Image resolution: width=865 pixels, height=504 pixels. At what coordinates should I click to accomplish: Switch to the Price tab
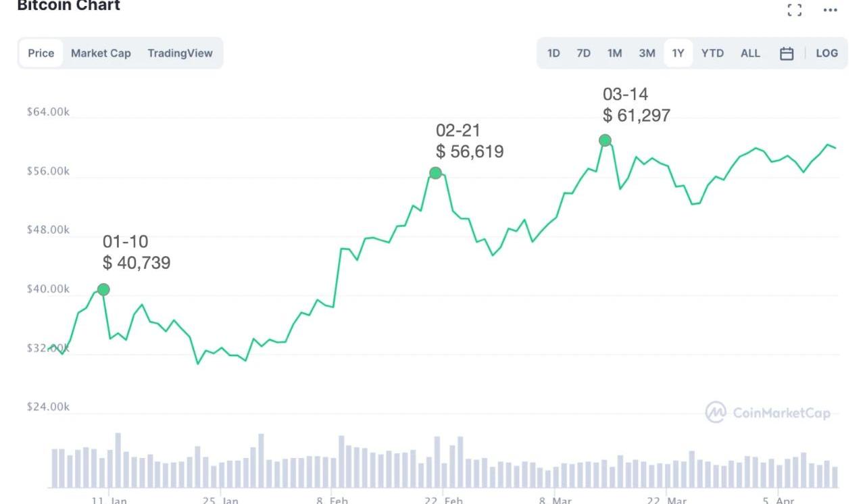[x=41, y=53]
